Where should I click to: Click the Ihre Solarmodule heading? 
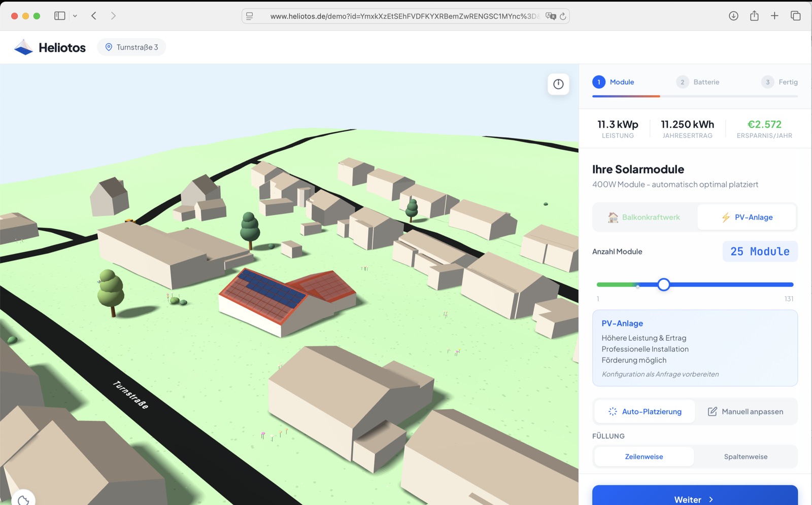point(638,169)
